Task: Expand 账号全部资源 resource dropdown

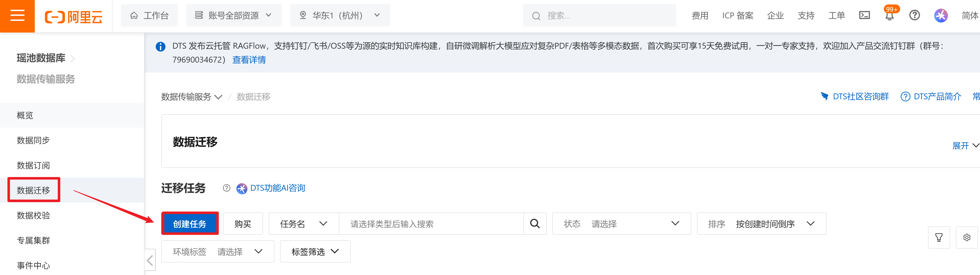Action: [x=234, y=15]
